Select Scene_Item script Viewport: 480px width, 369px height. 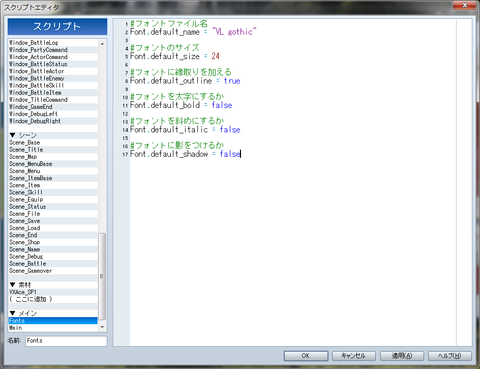pyautogui.click(x=53, y=185)
